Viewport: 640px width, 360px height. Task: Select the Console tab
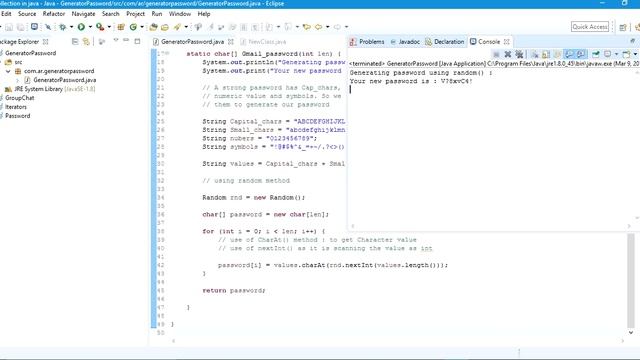[485, 42]
